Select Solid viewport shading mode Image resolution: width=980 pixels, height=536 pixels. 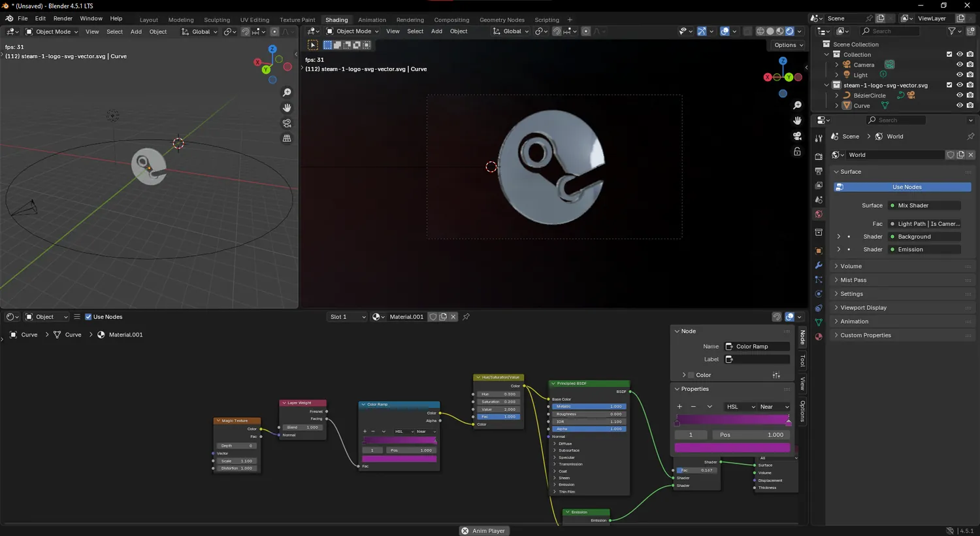coord(770,31)
